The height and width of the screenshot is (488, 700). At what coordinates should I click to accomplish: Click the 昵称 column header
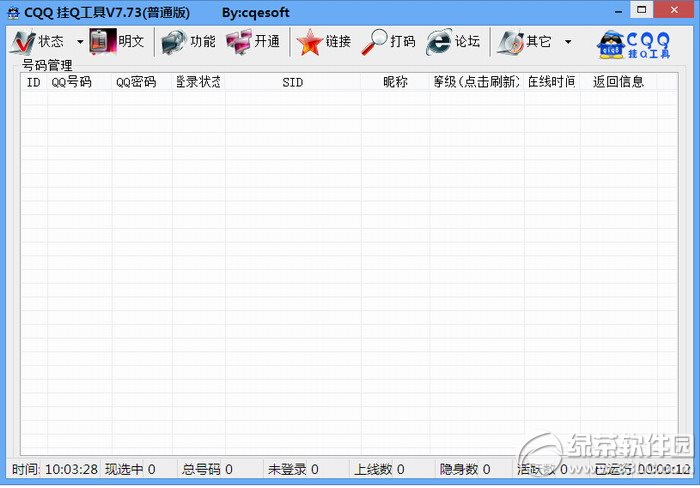[396, 82]
